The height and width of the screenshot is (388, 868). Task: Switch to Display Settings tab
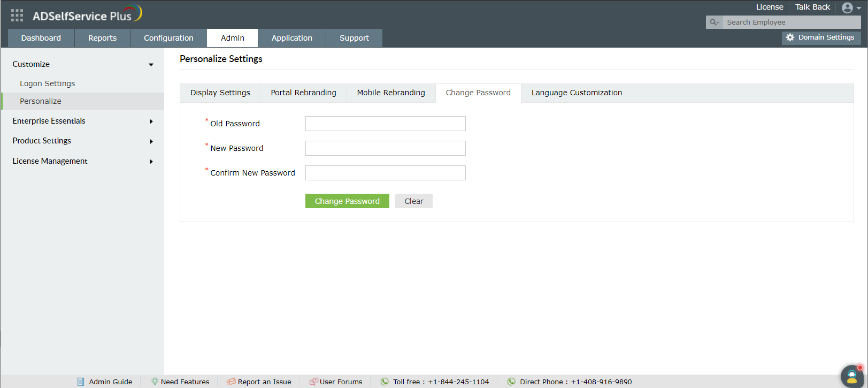click(x=220, y=93)
